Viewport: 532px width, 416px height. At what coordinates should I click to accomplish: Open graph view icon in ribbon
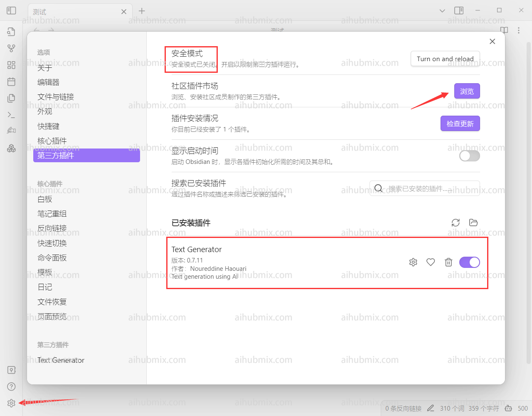coord(11,48)
